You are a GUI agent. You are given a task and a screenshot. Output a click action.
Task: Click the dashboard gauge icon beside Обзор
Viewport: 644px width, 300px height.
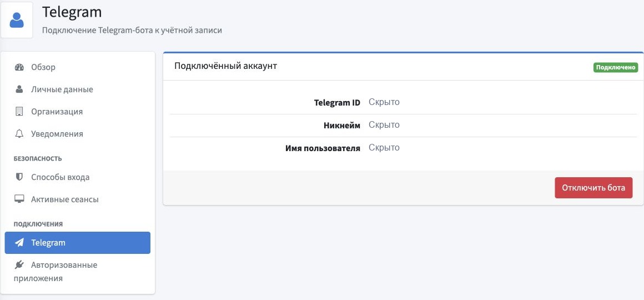click(x=19, y=67)
